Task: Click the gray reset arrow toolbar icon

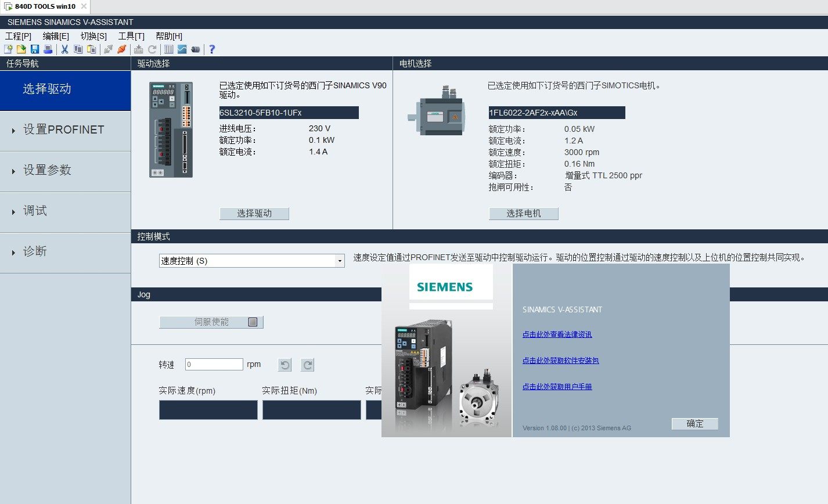Action: pyautogui.click(x=152, y=49)
